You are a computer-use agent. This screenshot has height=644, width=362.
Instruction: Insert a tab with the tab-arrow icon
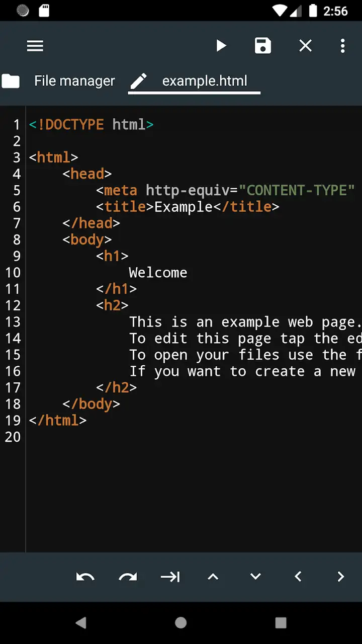point(170,577)
